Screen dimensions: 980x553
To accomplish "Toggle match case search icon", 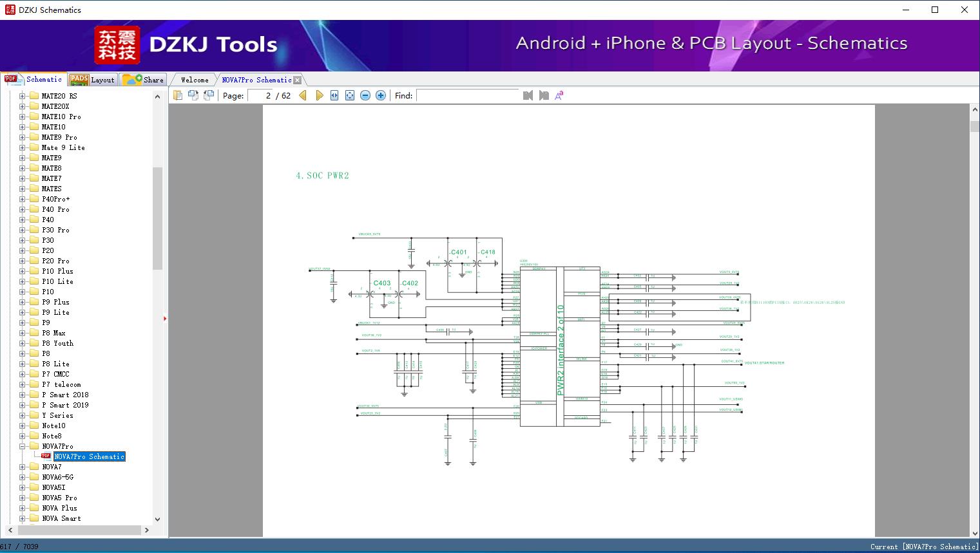I will click(559, 95).
